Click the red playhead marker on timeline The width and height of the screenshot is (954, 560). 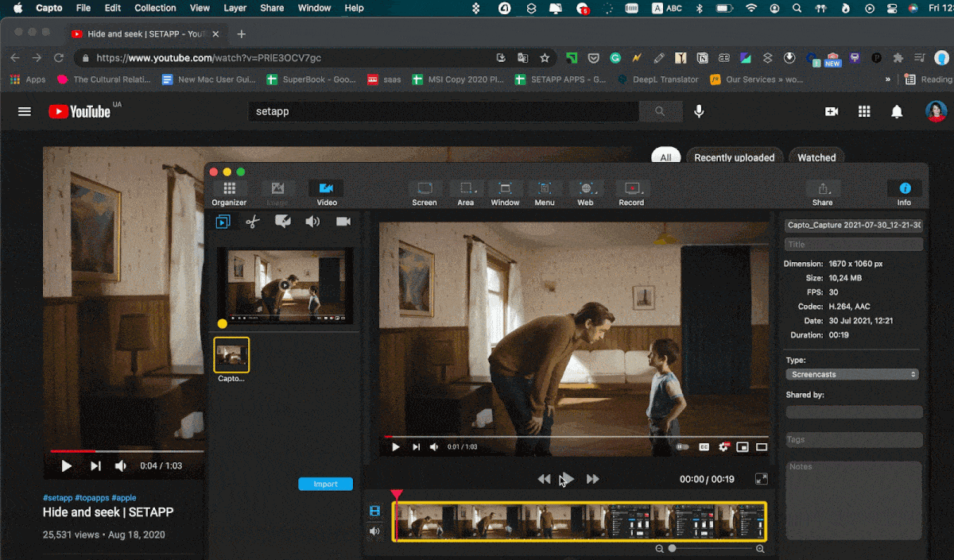pyautogui.click(x=397, y=494)
